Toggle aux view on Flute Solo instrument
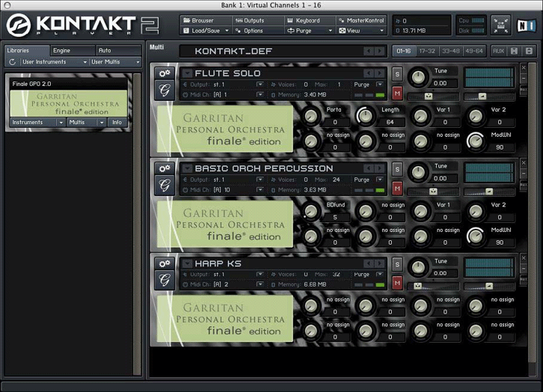This screenshot has height=392, width=543. coord(524,90)
